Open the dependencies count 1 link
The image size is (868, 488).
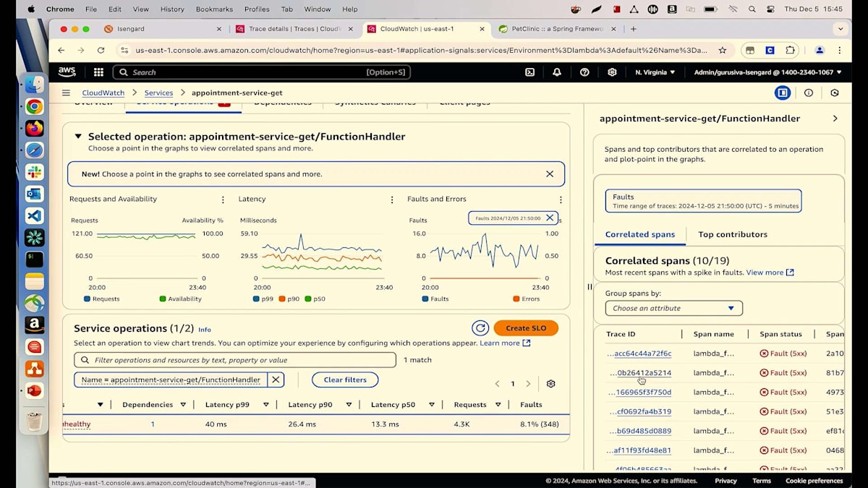point(153,424)
